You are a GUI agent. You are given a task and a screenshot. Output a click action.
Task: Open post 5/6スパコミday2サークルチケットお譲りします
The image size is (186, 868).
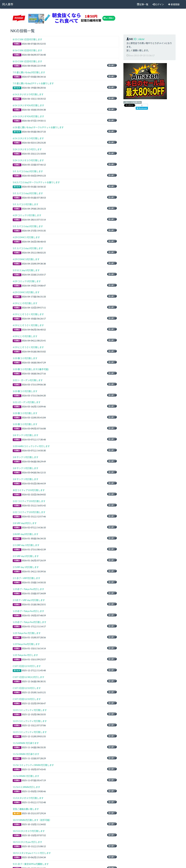point(36,182)
